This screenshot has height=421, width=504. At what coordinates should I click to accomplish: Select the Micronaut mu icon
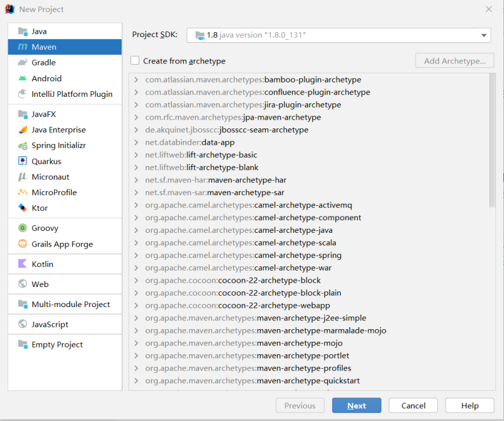coord(23,177)
